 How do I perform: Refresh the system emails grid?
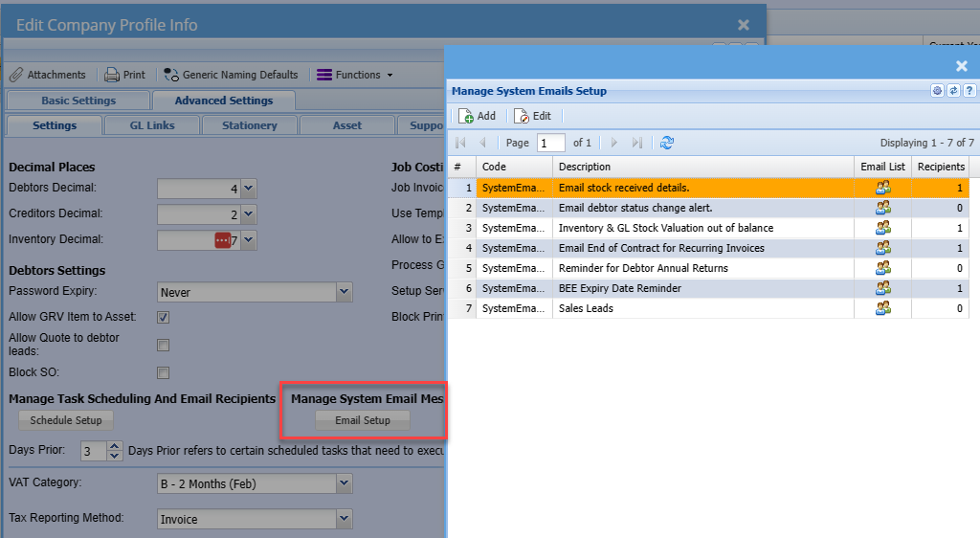[667, 143]
